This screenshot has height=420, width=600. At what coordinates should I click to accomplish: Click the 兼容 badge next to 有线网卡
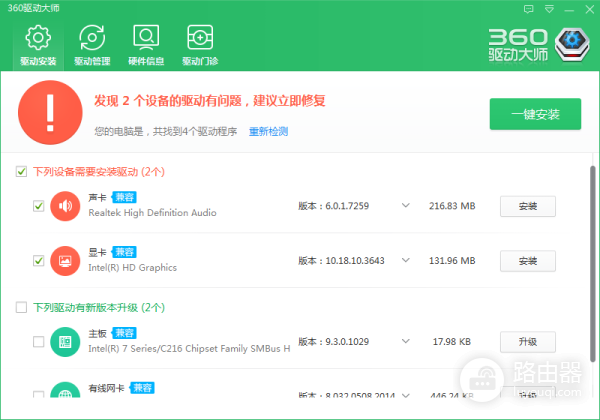click(142, 388)
